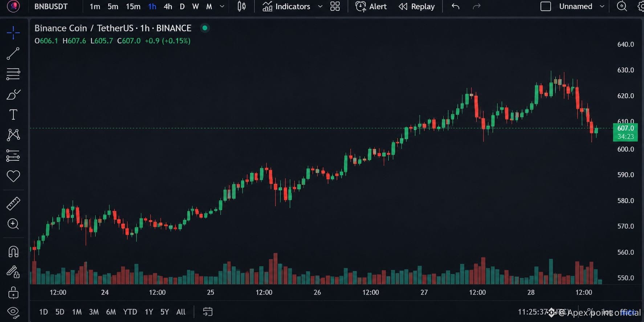Image resolution: width=644 pixels, height=322 pixels.
Task: Expand the indicators favorites dropdown arrow
Action: tap(320, 7)
